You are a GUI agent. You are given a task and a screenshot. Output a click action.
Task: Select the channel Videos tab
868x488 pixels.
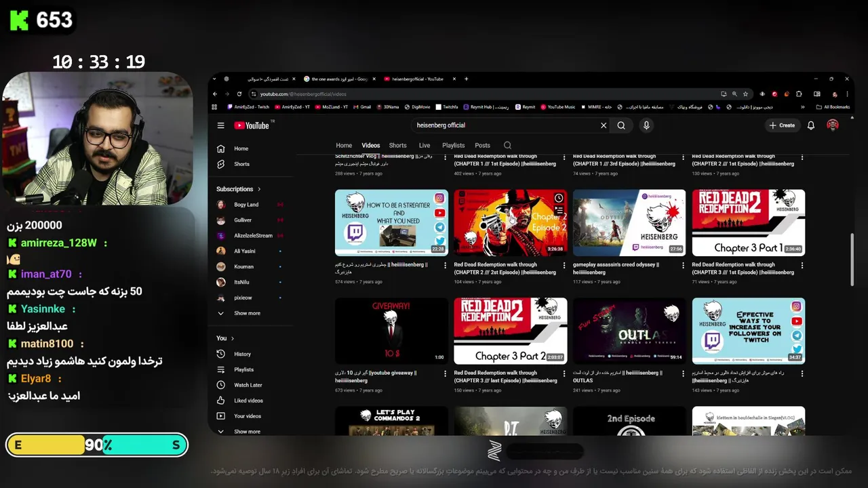click(x=371, y=145)
